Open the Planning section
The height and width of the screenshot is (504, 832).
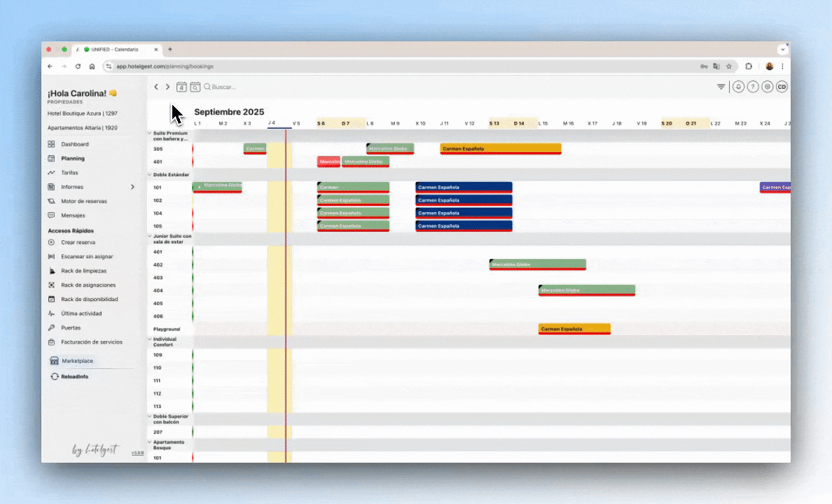pos(73,158)
